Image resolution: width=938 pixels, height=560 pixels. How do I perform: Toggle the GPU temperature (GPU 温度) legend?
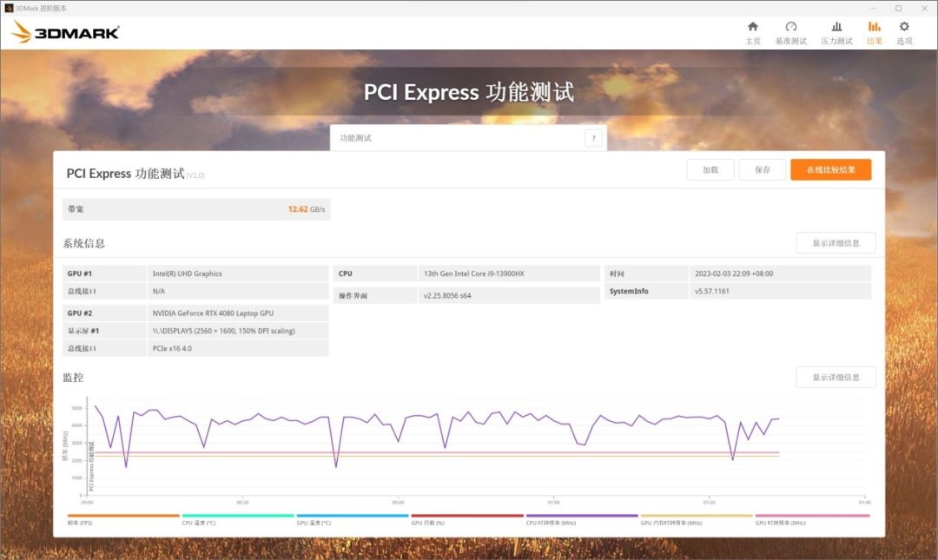(x=353, y=519)
